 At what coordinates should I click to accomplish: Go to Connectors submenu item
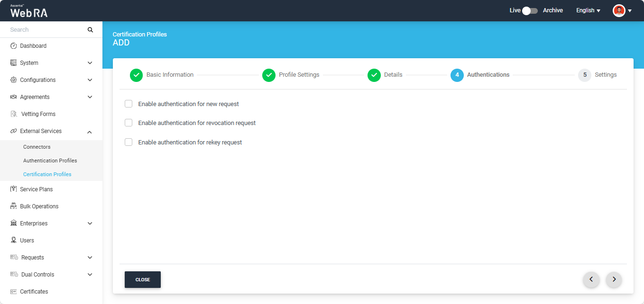(x=37, y=147)
